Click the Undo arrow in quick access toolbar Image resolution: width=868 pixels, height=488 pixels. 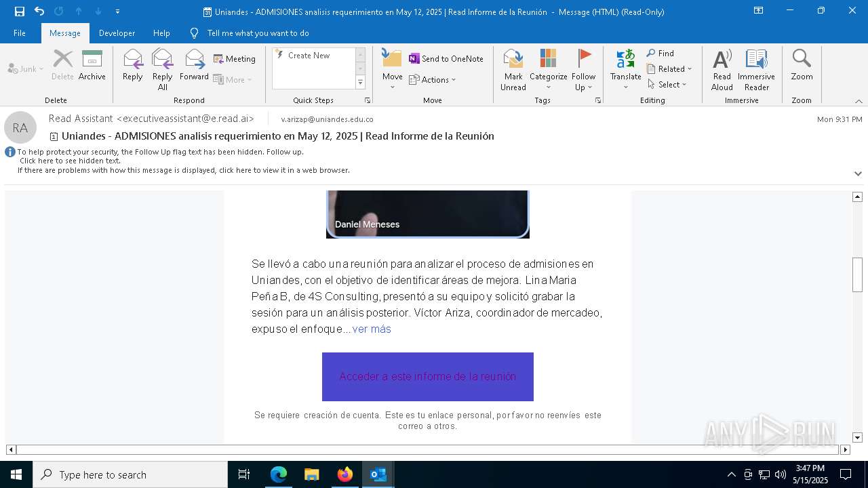tap(39, 12)
